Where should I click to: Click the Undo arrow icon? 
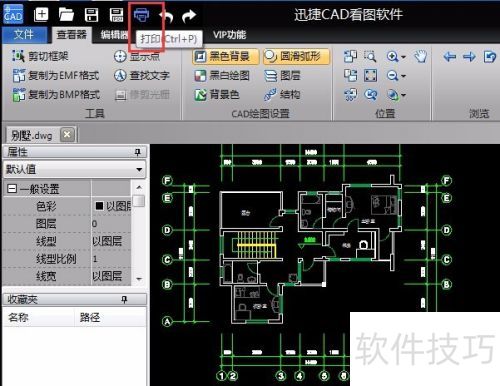[166, 16]
